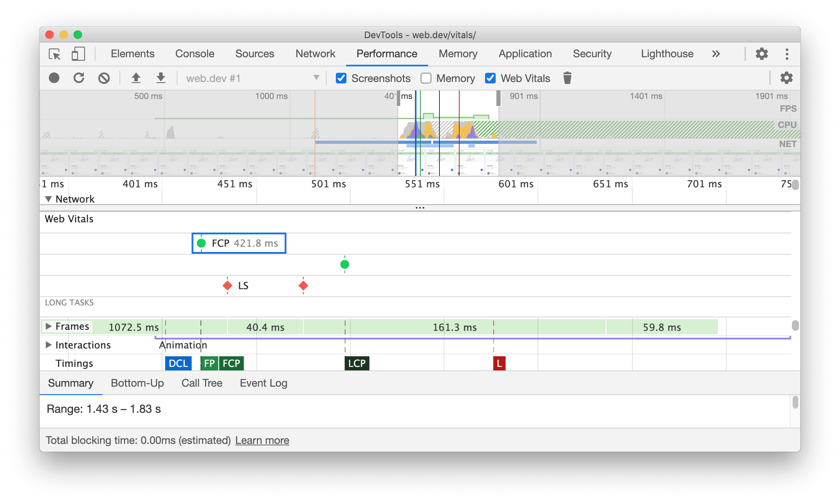Click the upload profile icon
Viewport: 840px width, 504px height.
tap(134, 78)
